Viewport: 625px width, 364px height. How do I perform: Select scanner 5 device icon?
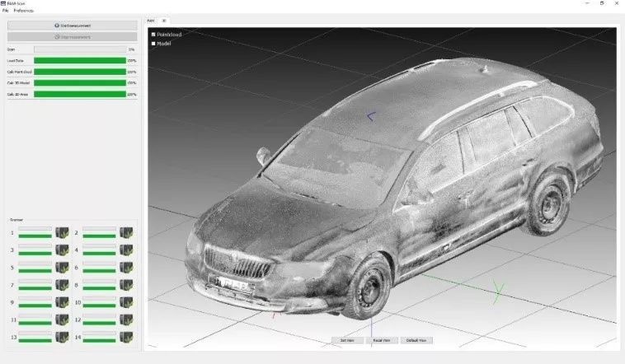click(x=62, y=268)
